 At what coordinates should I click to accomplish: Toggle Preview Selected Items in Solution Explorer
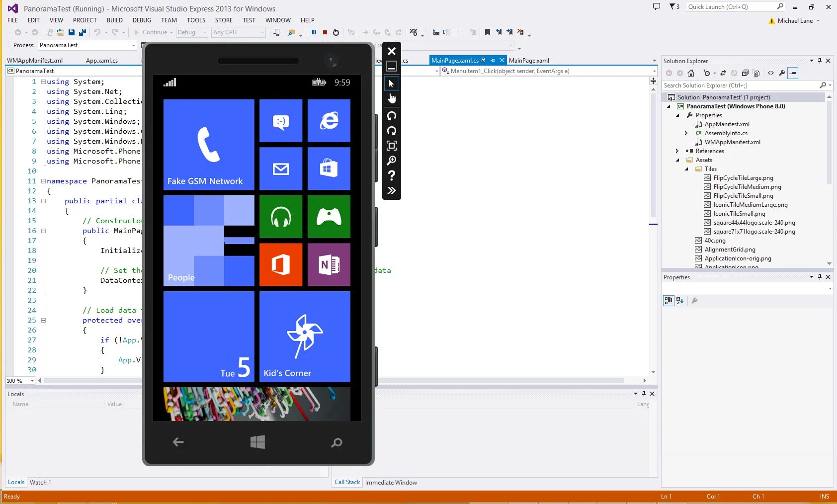[793, 73]
